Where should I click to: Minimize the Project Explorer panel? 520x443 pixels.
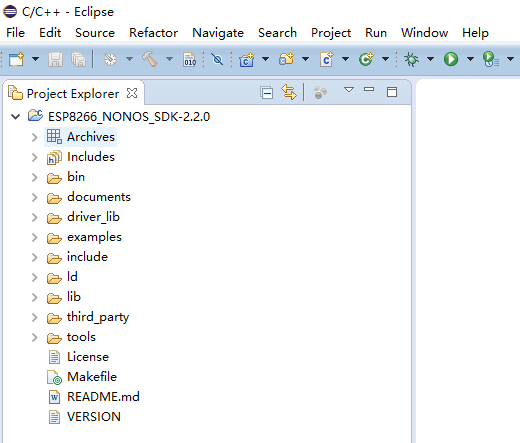[369, 89]
